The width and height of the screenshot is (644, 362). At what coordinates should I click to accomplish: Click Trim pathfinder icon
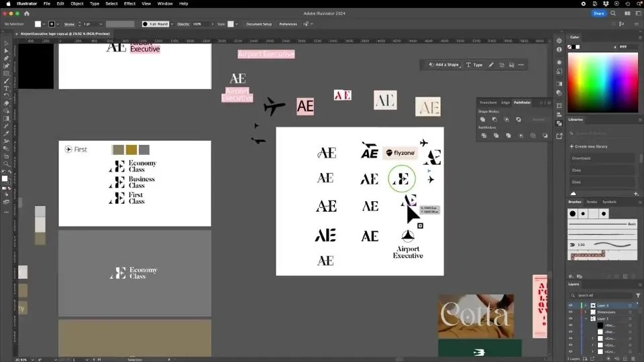(496, 135)
